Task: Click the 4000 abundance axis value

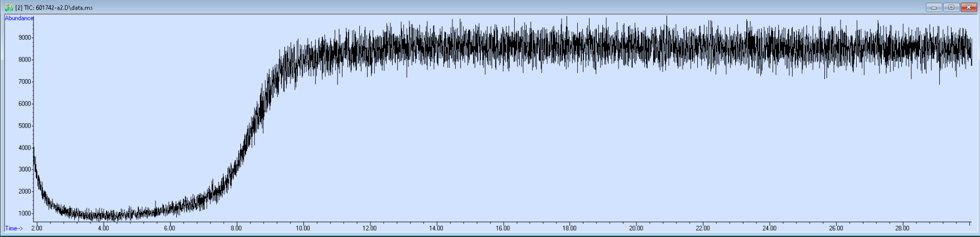Action: [25, 148]
